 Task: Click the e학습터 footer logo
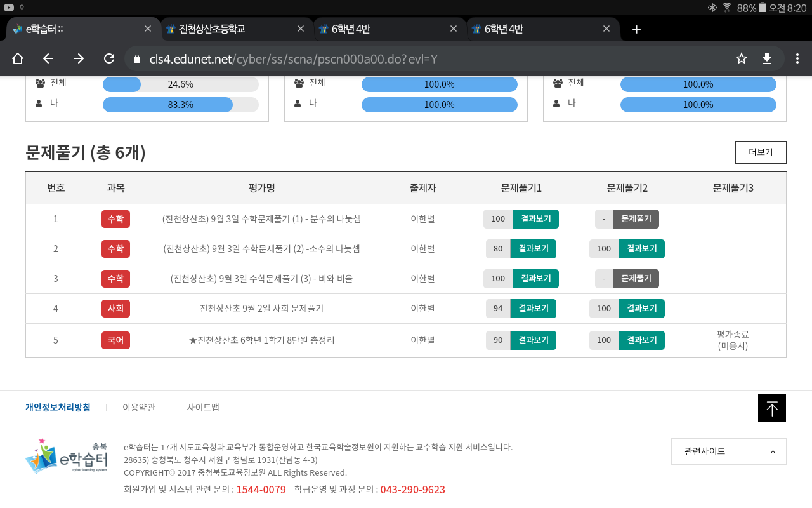pos(67,457)
